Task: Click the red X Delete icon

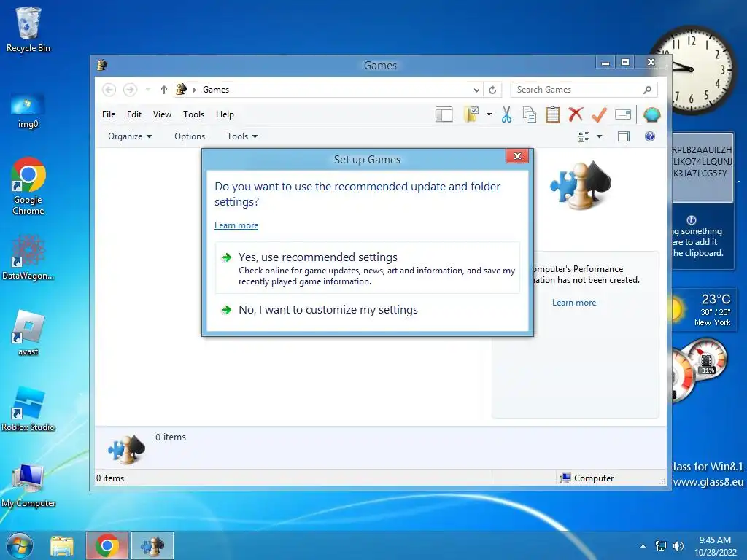Action: [576, 114]
